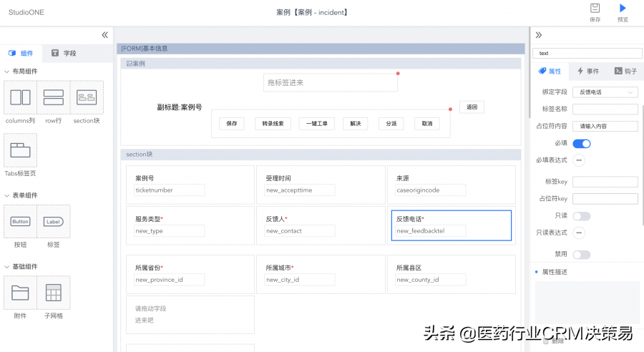Switch to the 属性 properties tab

point(550,71)
